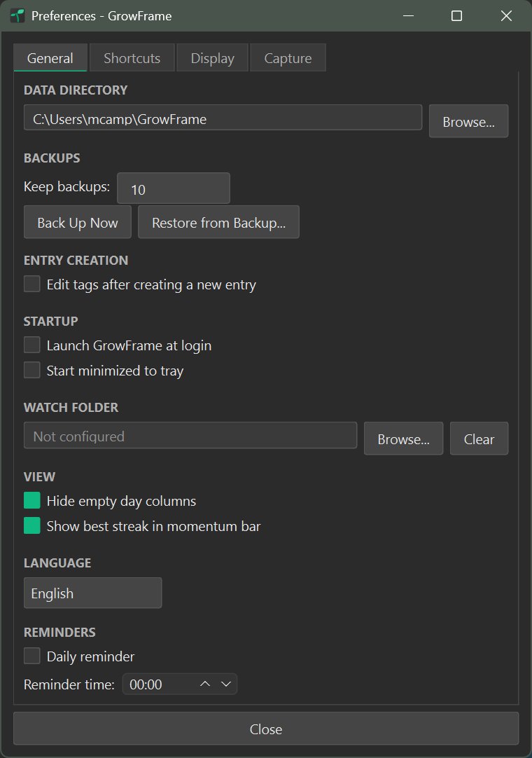This screenshot has height=758, width=532.
Task: Increase reminder time with up arrow
Action: pos(205,684)
